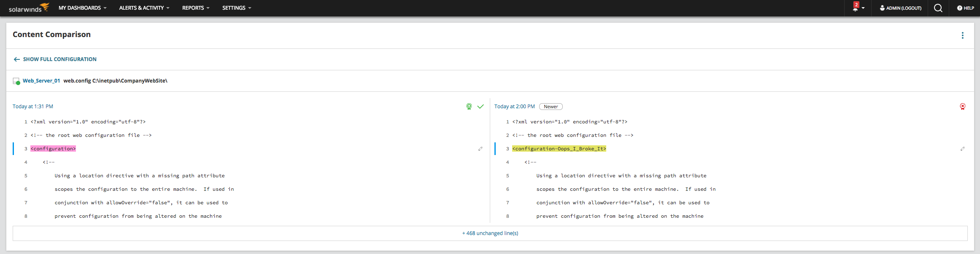Open the three-dot options menu
Viewport: 980px width, 254px height.
pyautogui.click(x=962, y=35)
